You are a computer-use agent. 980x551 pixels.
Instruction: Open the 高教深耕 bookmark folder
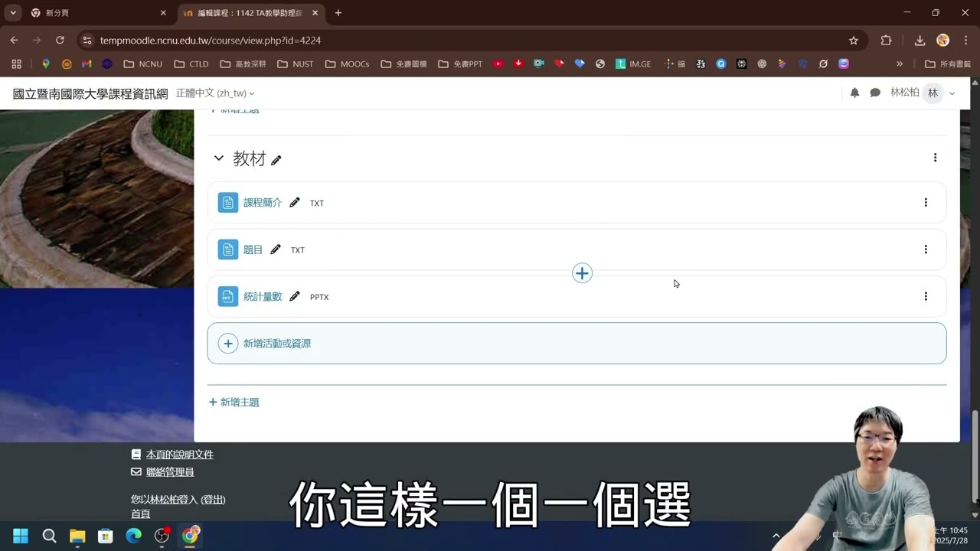click(x=243, y=64)
